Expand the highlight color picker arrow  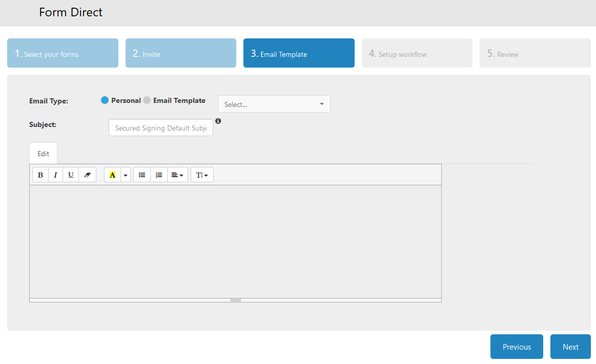click(x=126, y=175)
